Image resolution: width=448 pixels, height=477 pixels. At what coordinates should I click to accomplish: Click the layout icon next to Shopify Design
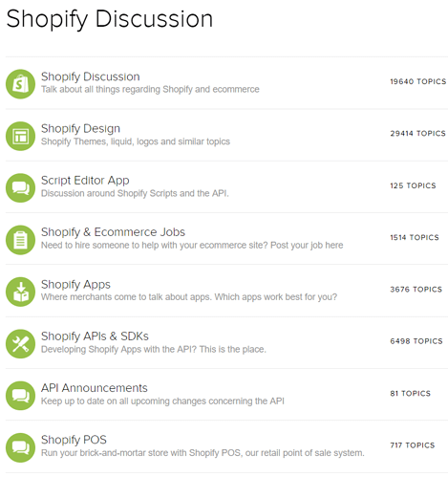click(x=20, y=136)
